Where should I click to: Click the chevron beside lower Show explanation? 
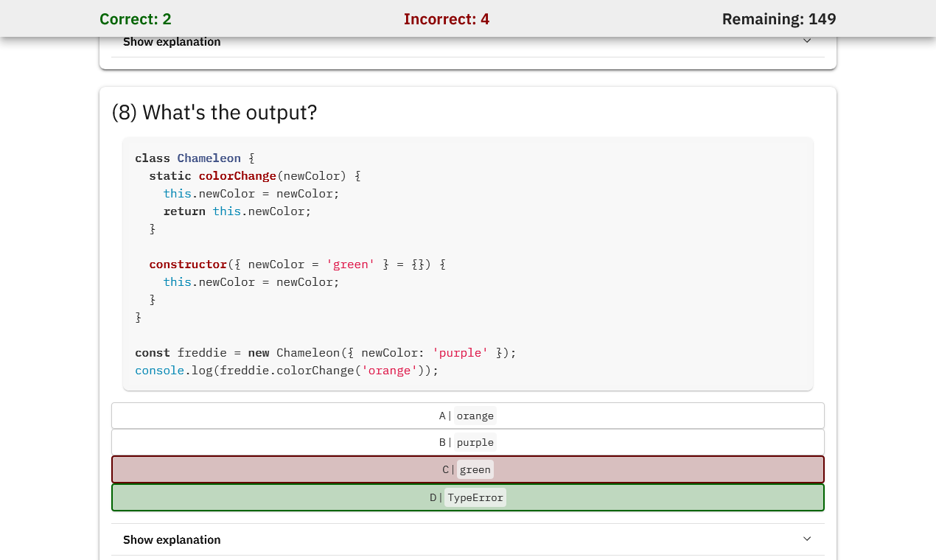pos(807,539)
